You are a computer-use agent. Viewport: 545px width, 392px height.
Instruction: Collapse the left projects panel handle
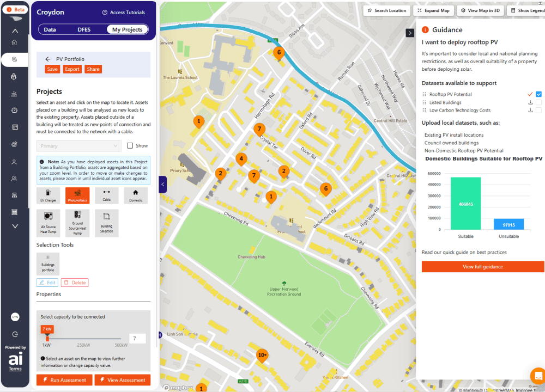[162, 185]
